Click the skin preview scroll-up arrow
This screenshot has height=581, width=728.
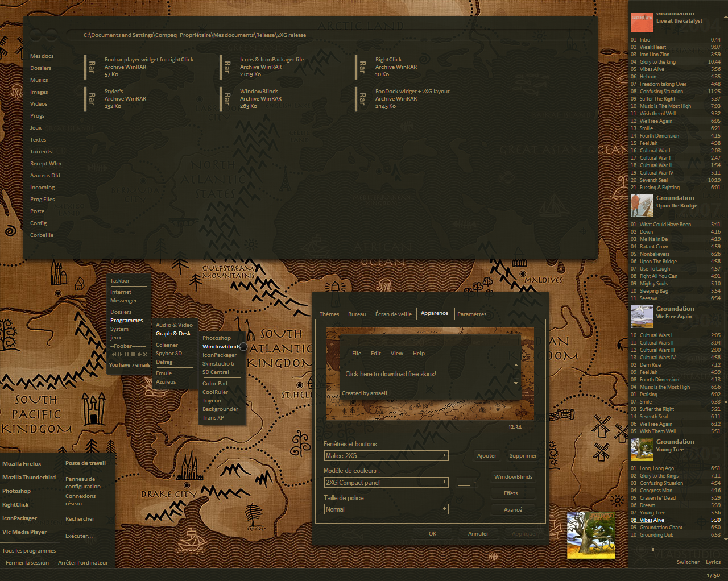(516, 366)
